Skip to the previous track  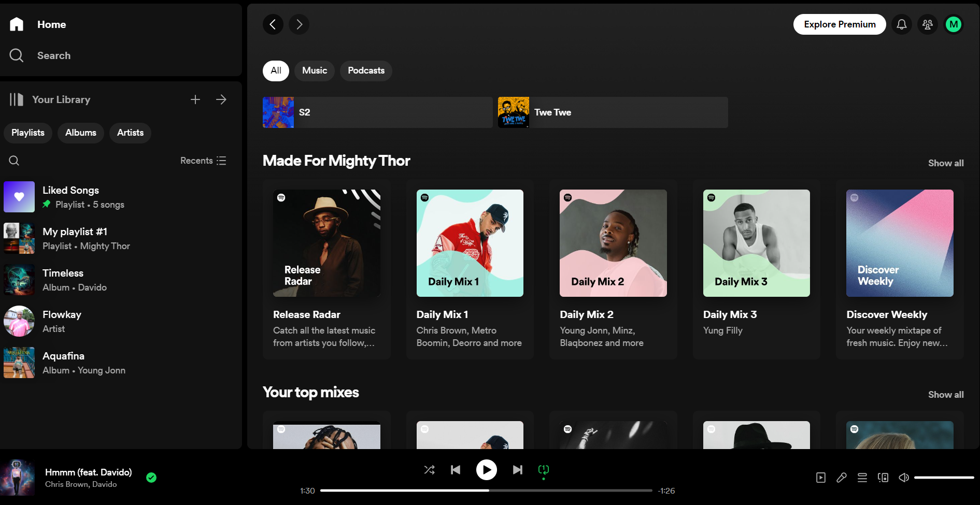click(x=456, y=470)
